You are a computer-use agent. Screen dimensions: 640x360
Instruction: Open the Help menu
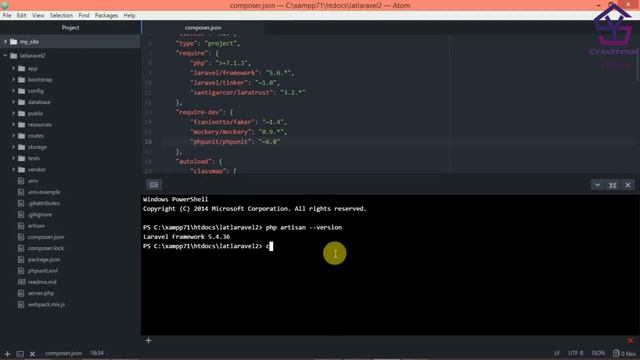pos(129,16)
